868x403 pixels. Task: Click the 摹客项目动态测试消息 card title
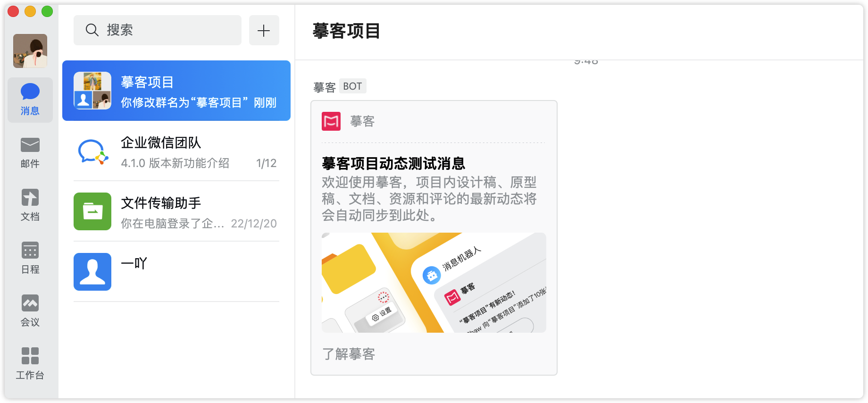[x=393, y=164]
